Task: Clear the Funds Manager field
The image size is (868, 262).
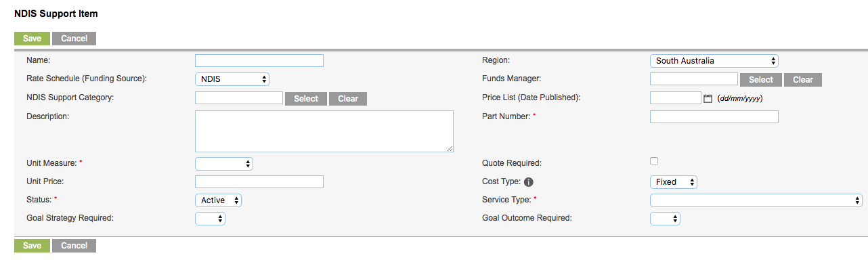Action: pos(803,80)
